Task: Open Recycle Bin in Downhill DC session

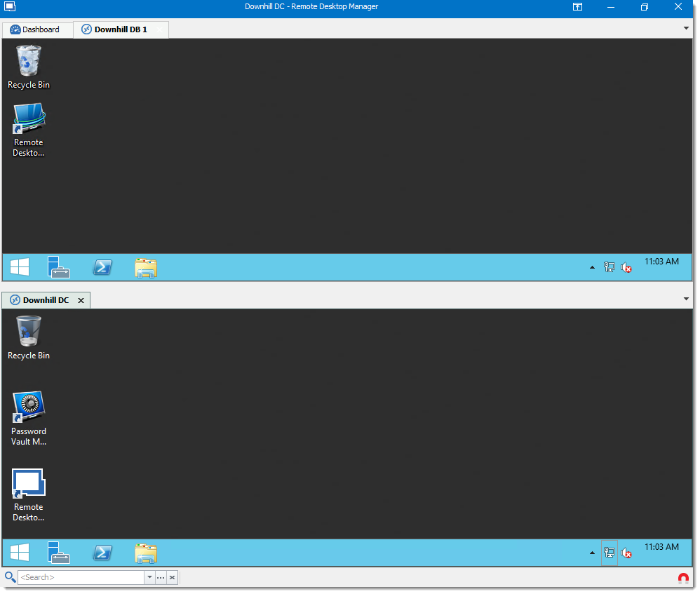Action: (x=29, y=338)
